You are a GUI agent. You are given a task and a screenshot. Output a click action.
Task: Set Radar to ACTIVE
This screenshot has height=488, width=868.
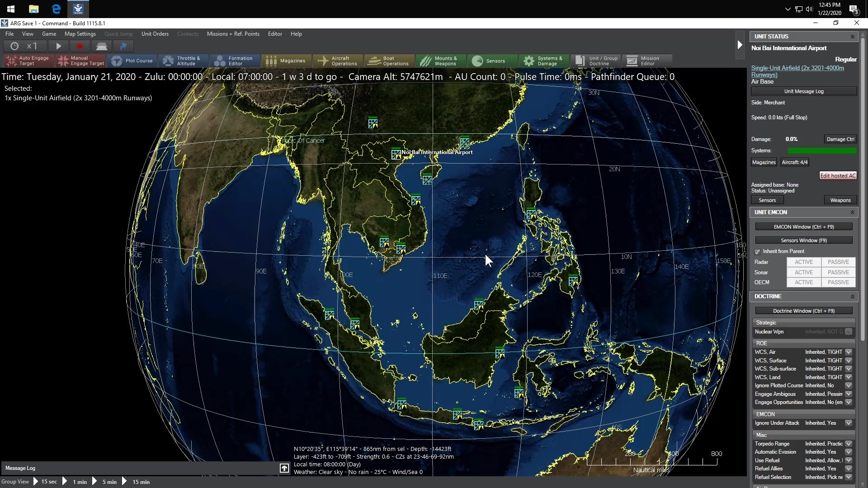[804, 262]
